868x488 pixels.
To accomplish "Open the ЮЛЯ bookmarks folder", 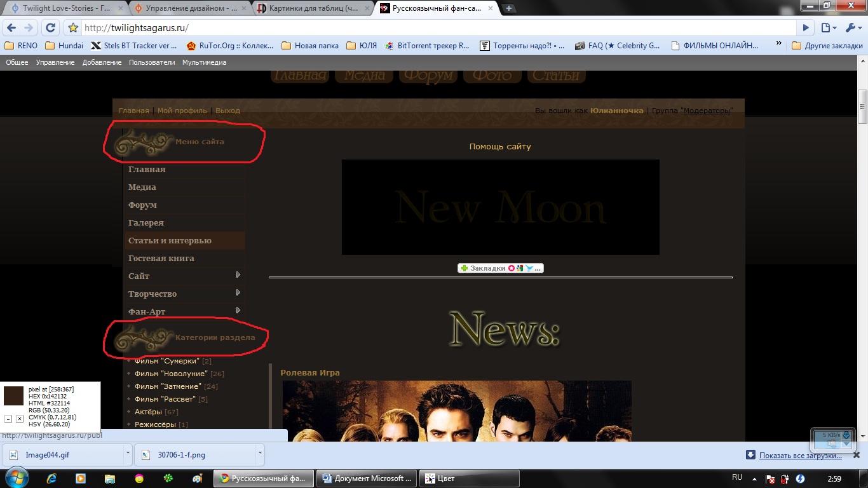I will point(362,46).
